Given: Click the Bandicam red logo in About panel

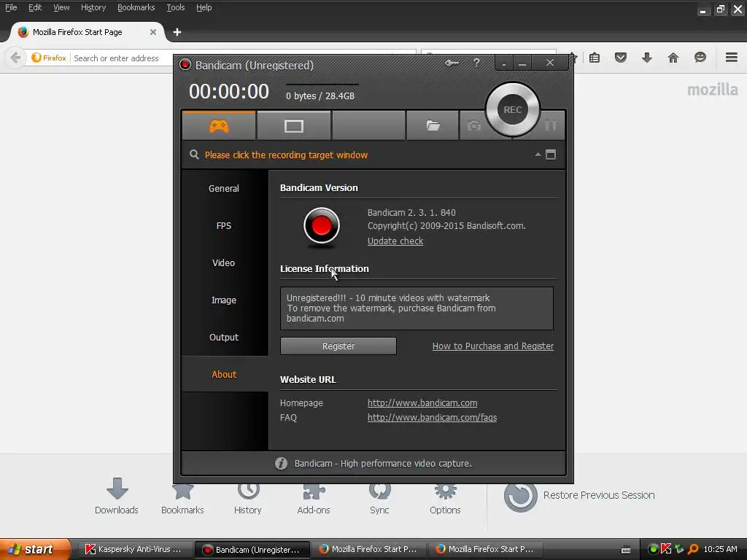Looking at the screenshot, I should [x=322, y=226].
